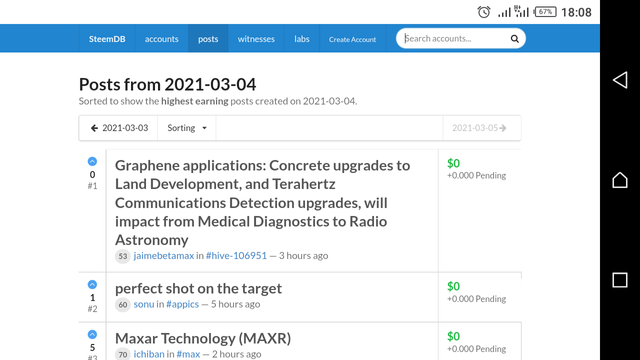Viewport: 640px width, 360px height.
Task: Open author jaimebetamax profile
Action: [164, 256]
